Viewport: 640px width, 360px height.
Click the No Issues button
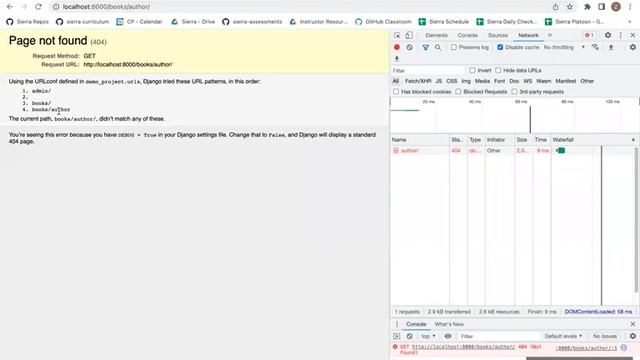coord(604,336)
